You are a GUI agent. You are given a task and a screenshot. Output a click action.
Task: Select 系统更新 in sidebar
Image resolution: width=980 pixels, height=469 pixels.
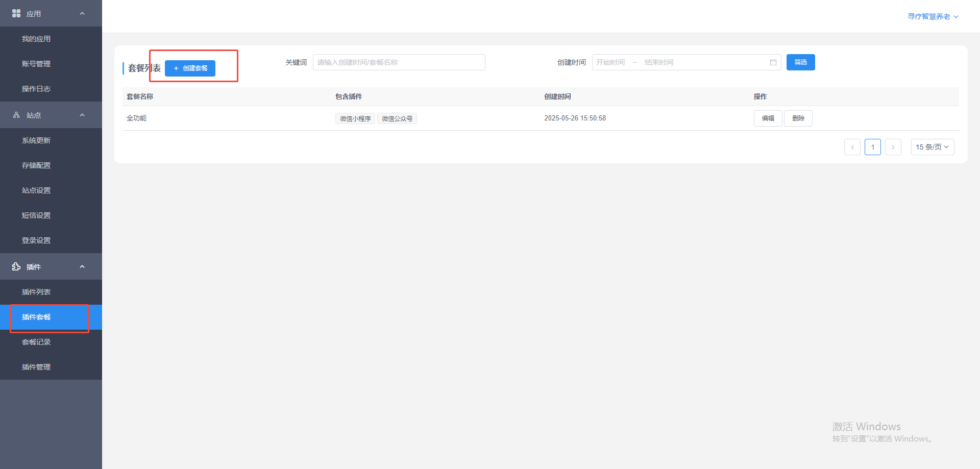(x=51, y=140)
